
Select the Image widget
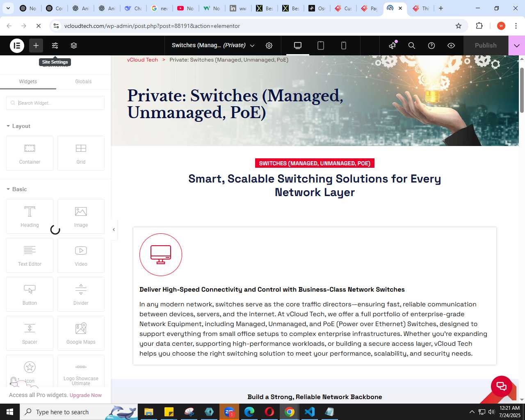pyautogui.click(x=81, y=216)
